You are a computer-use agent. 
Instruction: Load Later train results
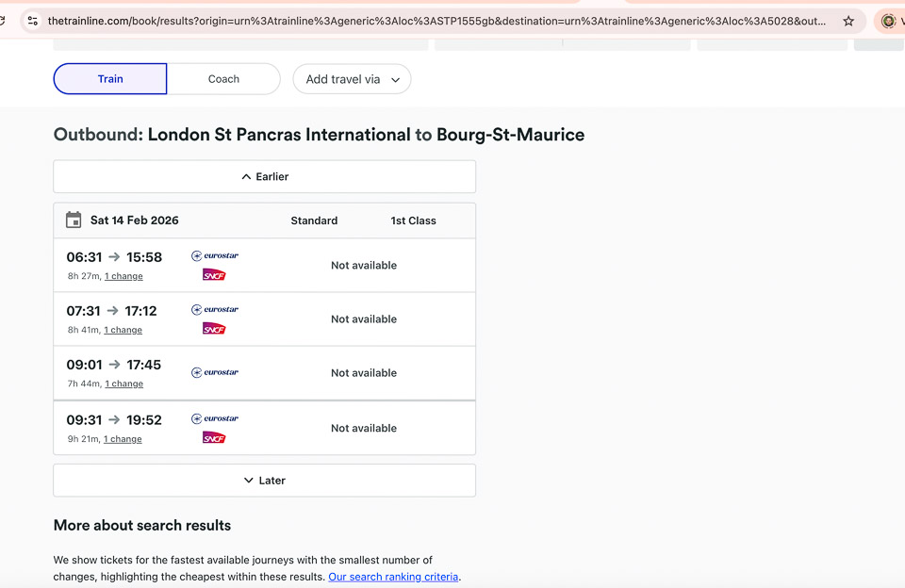(264, 481)
